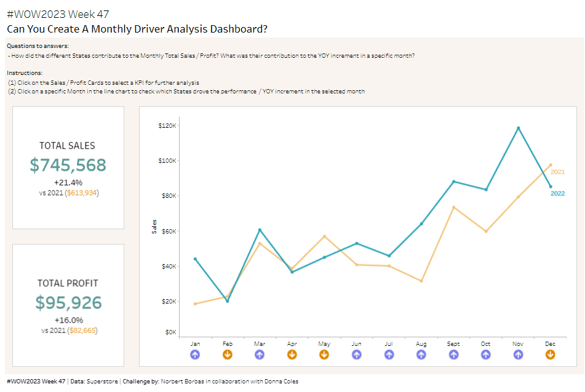This screenshot has height=392, width=585.
Task: Select the up-arrow icon under Nov
Action: (x=518, y=355)
